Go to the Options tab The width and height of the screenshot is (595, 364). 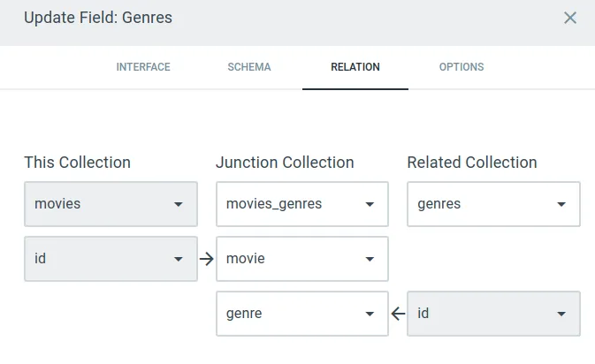462,67
